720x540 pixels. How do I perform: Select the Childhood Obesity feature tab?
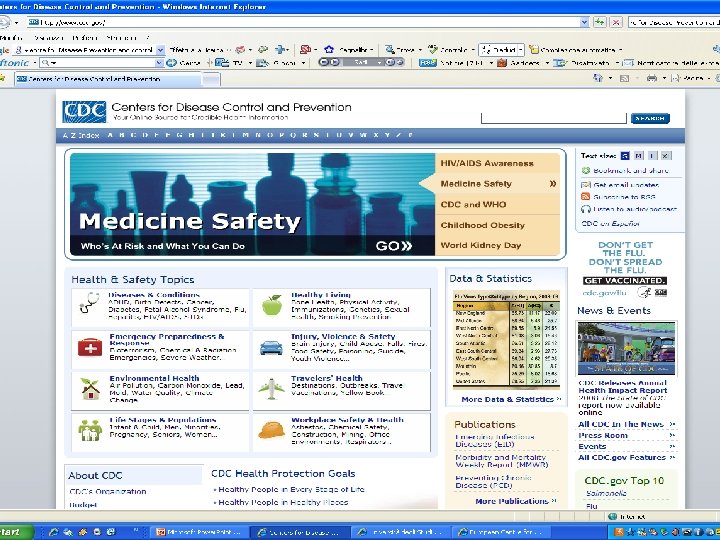pos(497,225)
